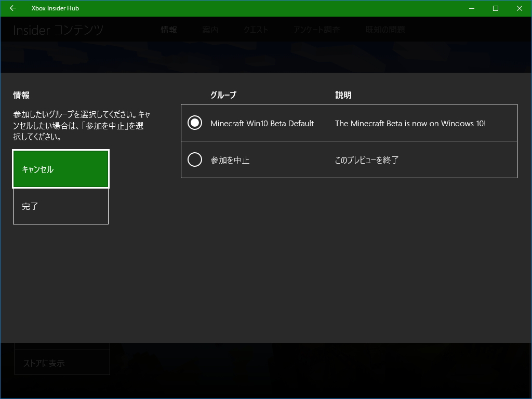This screenshot has width=532, height=399.
Task: Click the このプレビューを終了 description text
Action: (367, 160)
